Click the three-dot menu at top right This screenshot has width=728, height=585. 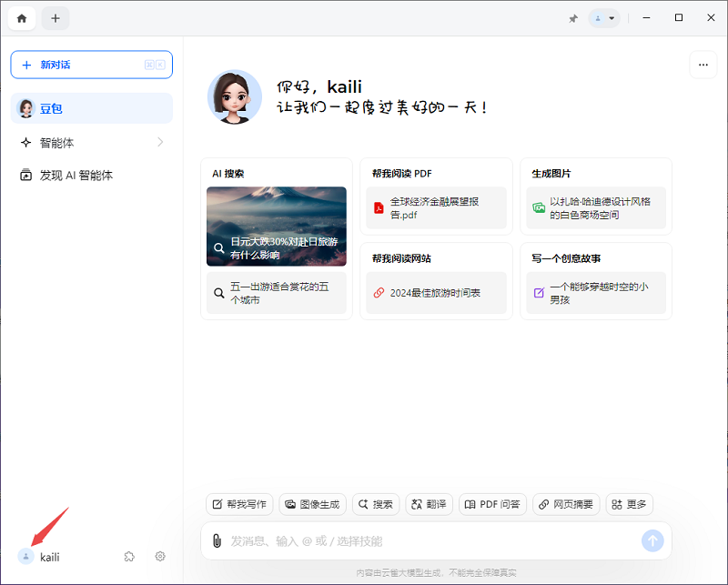703,65
